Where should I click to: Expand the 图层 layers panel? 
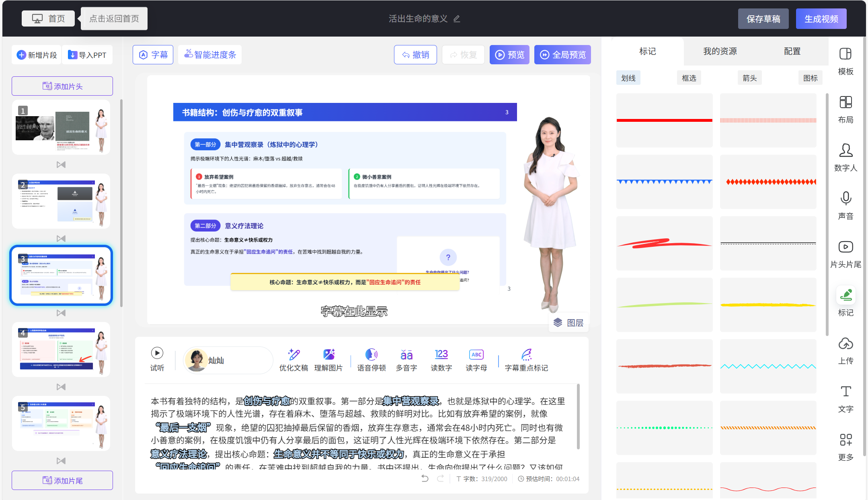(568, 322)
